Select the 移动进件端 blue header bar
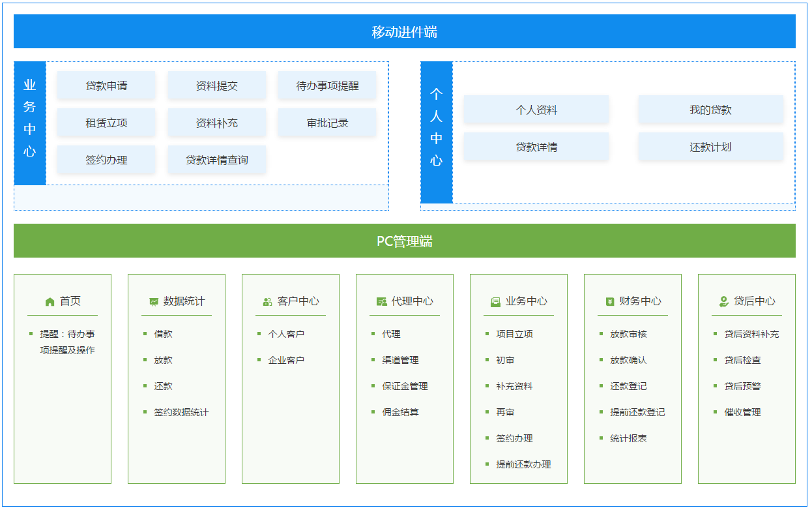812x510 pixels. tap(404, 32)
